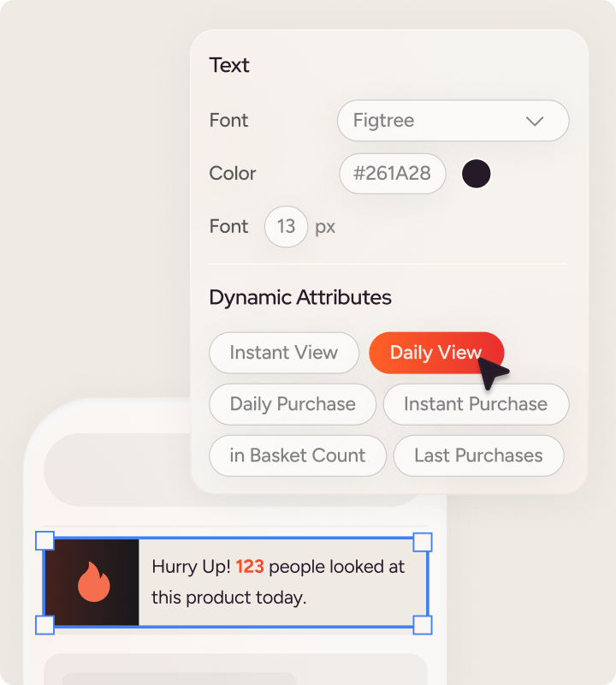Pick the Last Purchases attribute

coord(478,456)
